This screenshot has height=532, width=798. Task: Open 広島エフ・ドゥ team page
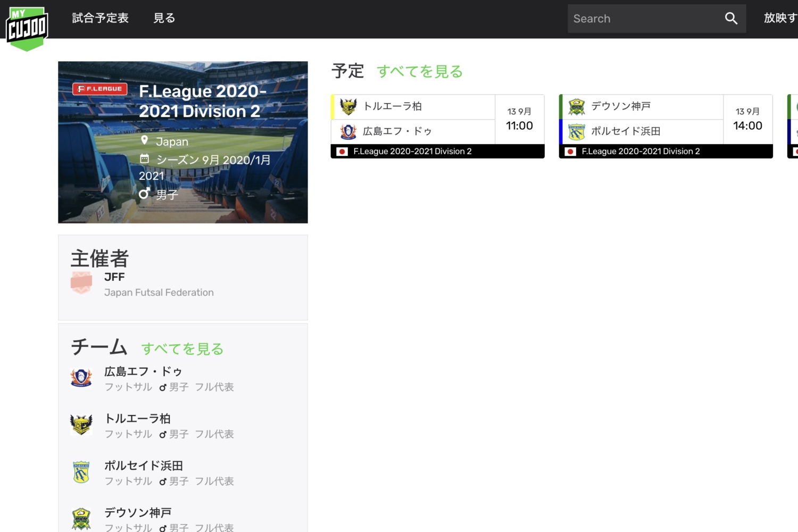143,371
